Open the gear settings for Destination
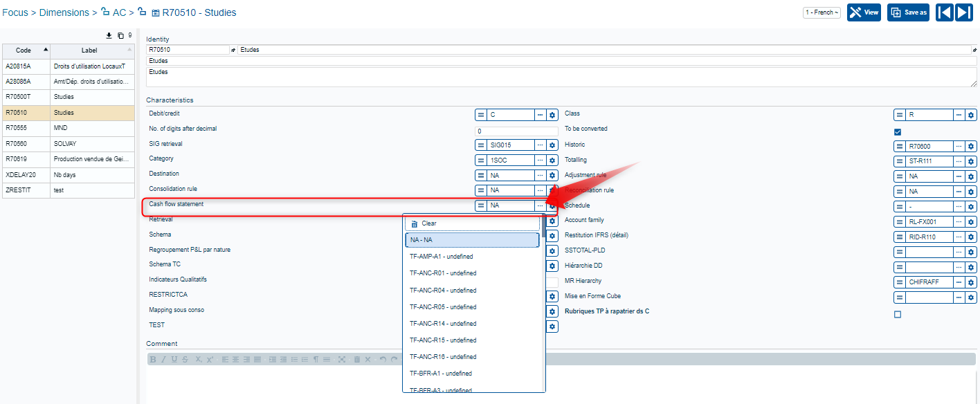The height and width of the screenshot is (404, 980). (552, 176)
